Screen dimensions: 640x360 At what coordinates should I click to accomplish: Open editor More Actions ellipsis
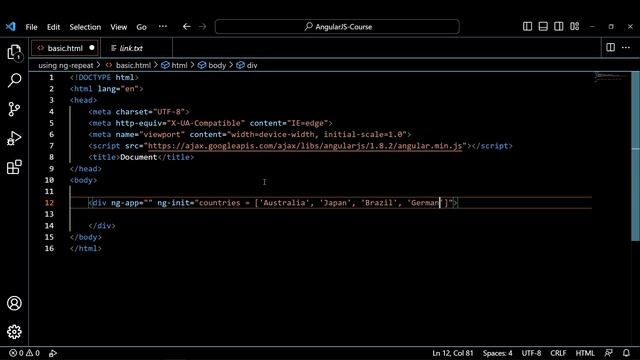626,48
